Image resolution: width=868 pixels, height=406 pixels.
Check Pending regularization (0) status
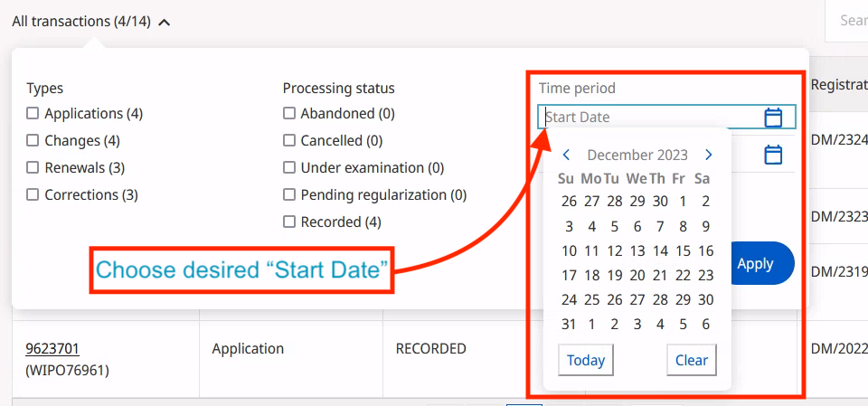pyautogui.click(x=289, y=194)
